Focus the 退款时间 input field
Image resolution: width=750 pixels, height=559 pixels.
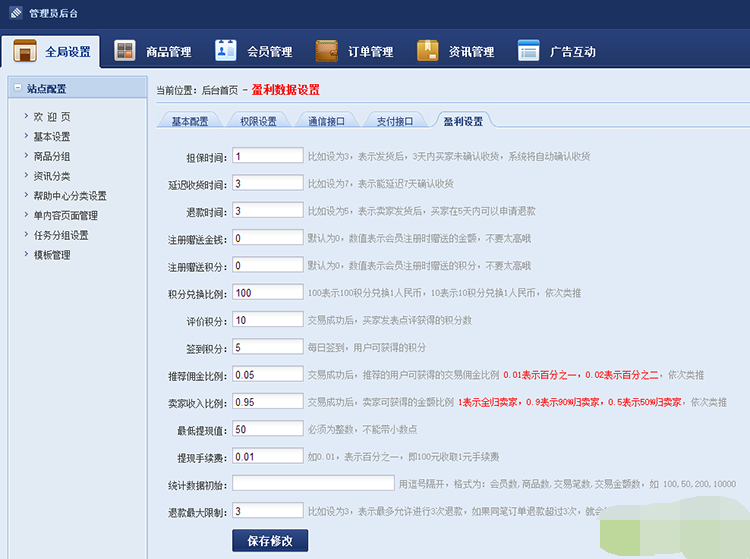(268, 210)
